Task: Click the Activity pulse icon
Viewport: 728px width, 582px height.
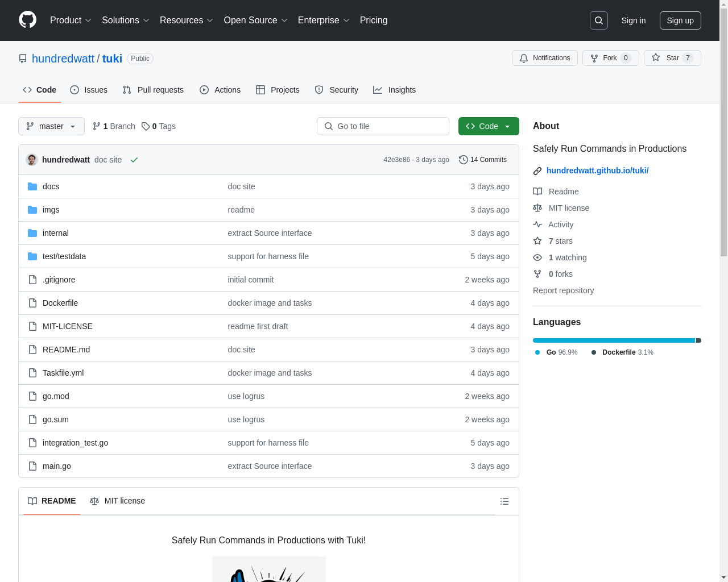Action: 537,225
